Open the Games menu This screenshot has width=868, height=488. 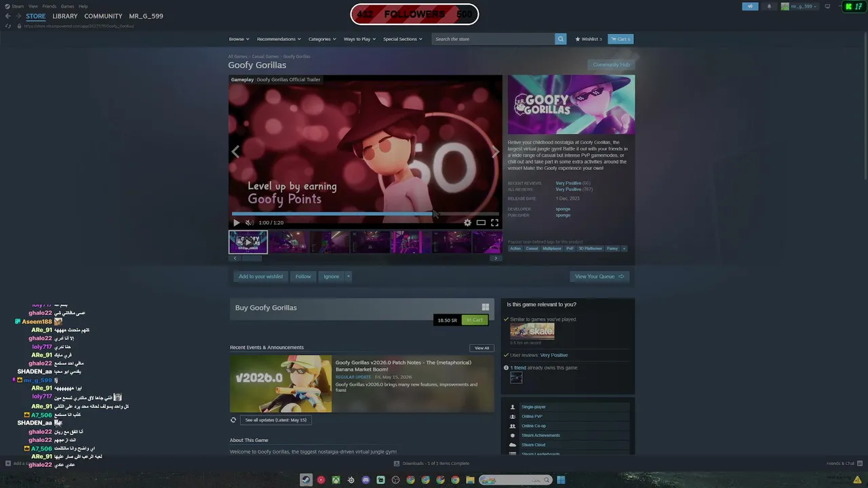68,6
